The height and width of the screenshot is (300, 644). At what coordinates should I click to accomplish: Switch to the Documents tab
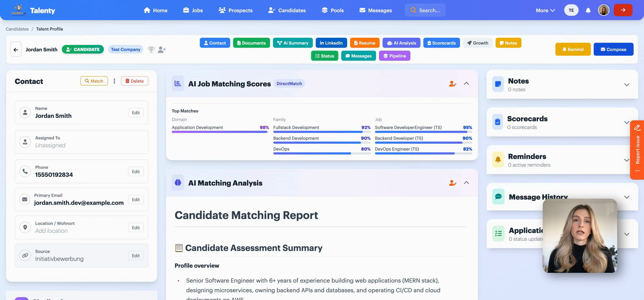251,43
